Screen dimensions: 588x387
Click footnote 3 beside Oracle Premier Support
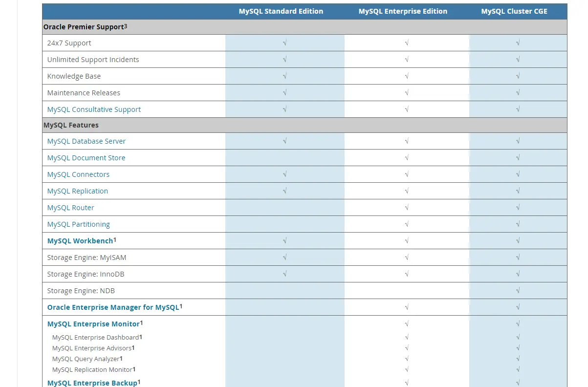click(x=126, y=26)
